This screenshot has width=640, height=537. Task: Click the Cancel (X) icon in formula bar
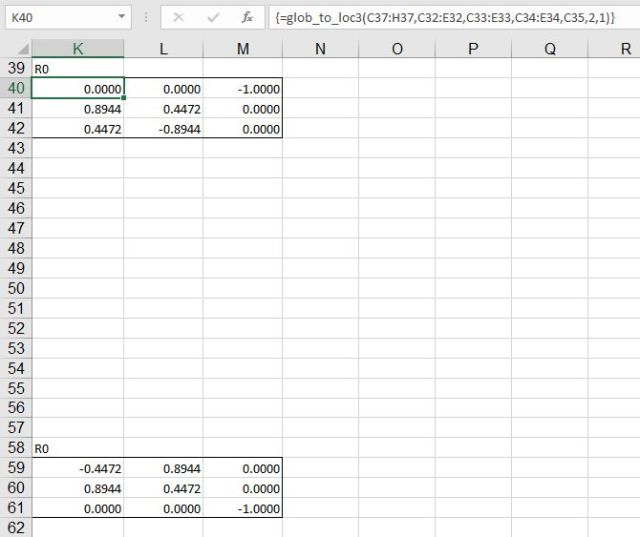(178, 18)
